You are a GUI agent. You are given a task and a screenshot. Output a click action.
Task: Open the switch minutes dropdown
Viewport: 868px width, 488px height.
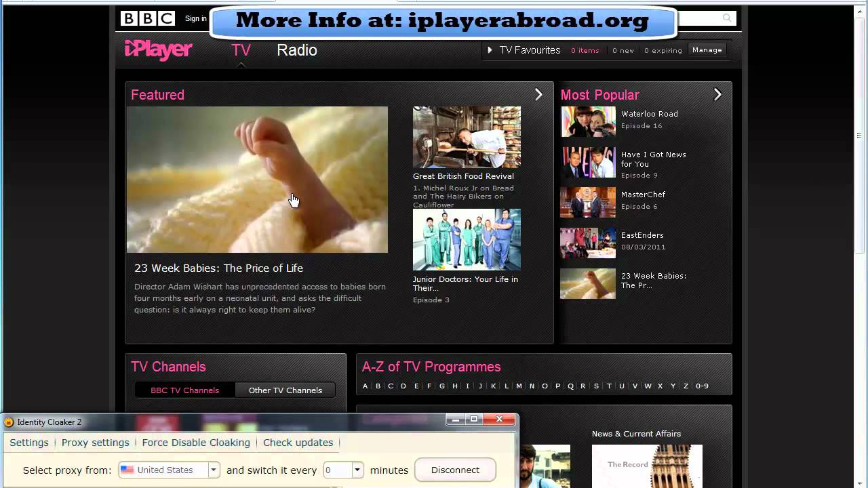(x=357, y=470)
